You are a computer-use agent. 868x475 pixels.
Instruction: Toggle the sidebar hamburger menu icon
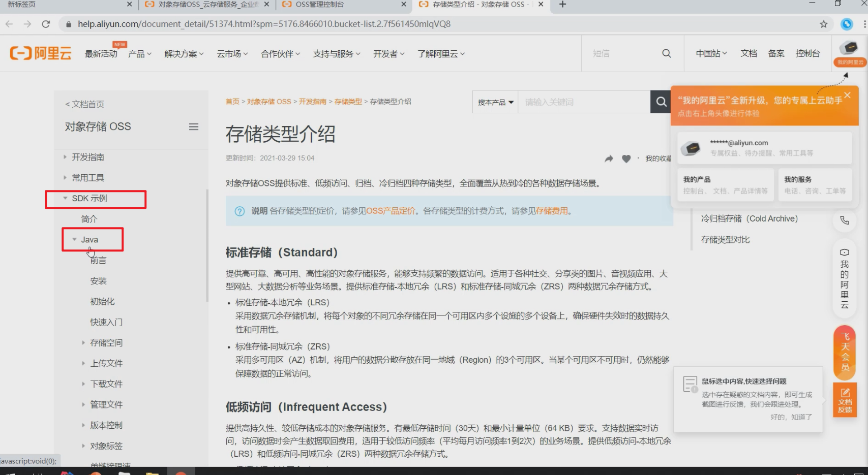tap(194, 127)
